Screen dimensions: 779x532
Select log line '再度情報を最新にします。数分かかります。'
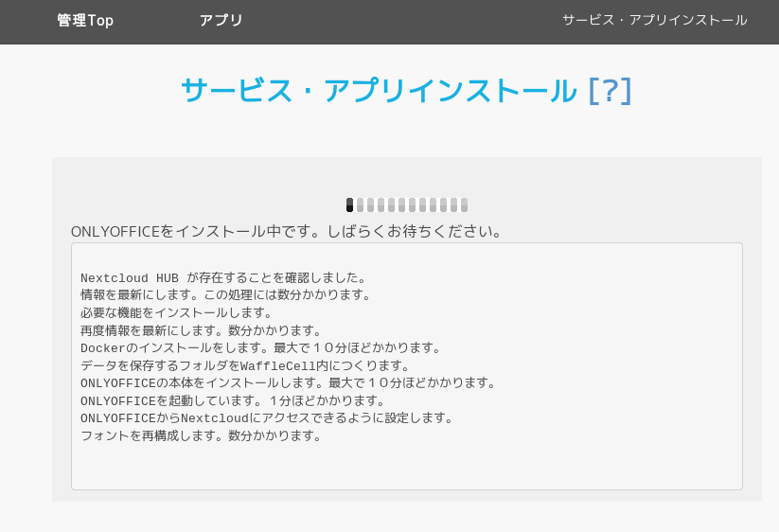202,330
